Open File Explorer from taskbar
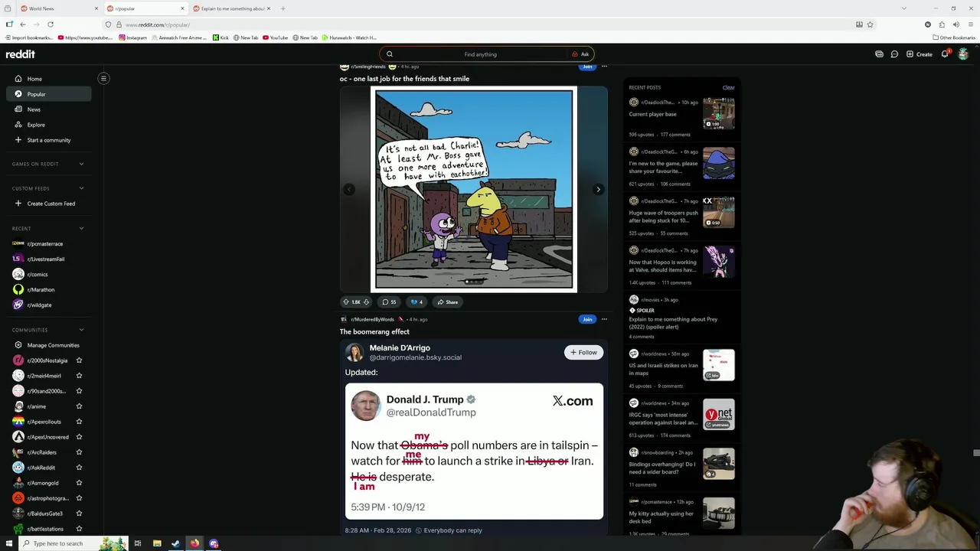Image resolution: width=980 pixels, height=551 pixels. click(x=156, y=543)
